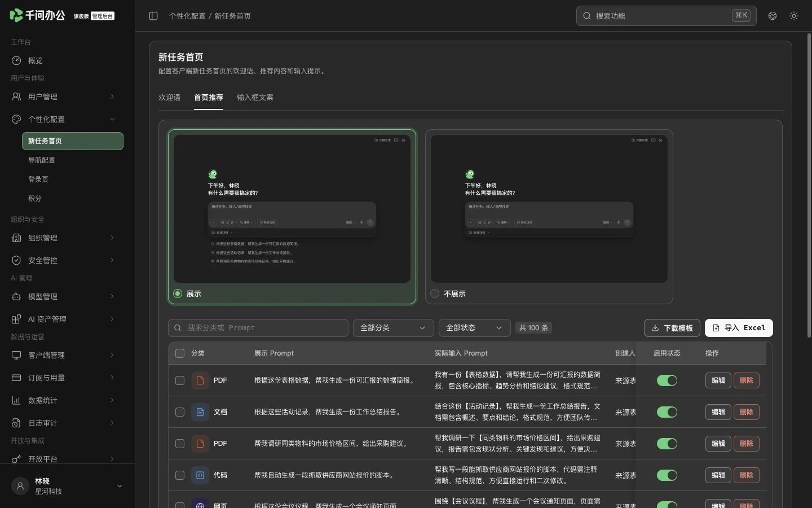Viewport: 812px width, 508px height.
Task: Click the 搜索功能 global search box
Action: pos(667,16)
